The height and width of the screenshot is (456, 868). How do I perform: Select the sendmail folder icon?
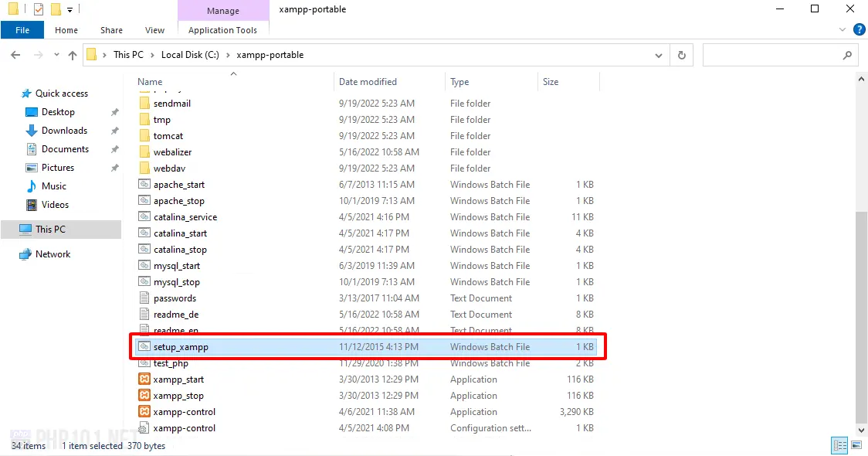pyautogui.click(x=144, y=103)
